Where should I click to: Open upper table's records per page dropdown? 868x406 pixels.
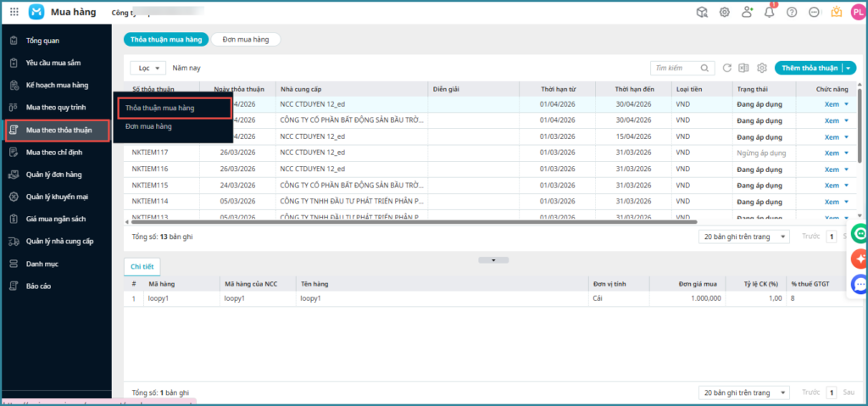pos(744,237)
